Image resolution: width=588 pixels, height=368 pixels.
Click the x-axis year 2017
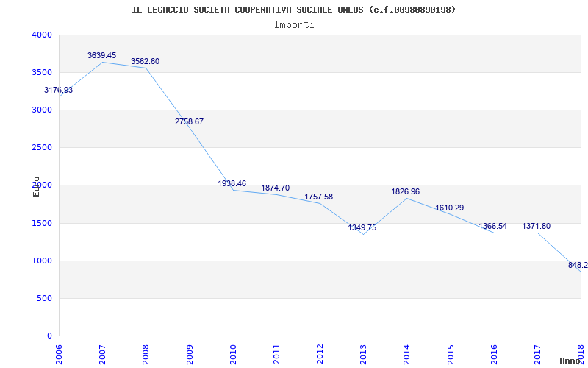(537, 355)
